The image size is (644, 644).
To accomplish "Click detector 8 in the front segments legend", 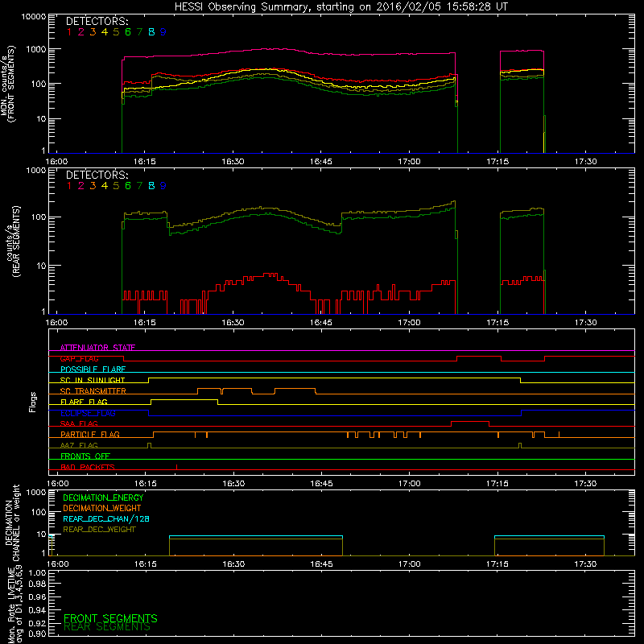I will (151, 32).
